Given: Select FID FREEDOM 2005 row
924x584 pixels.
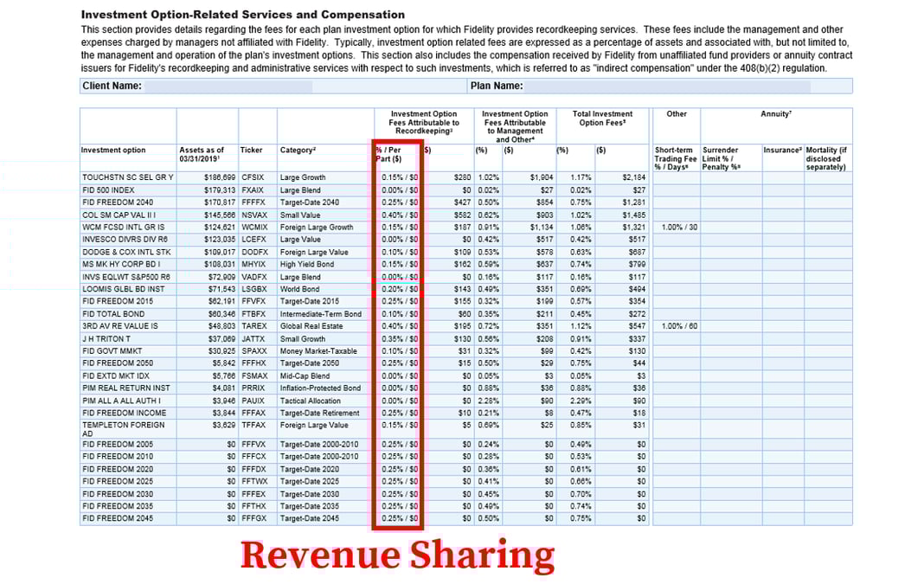Looking at the screenshot, I should tap(118, 445).
